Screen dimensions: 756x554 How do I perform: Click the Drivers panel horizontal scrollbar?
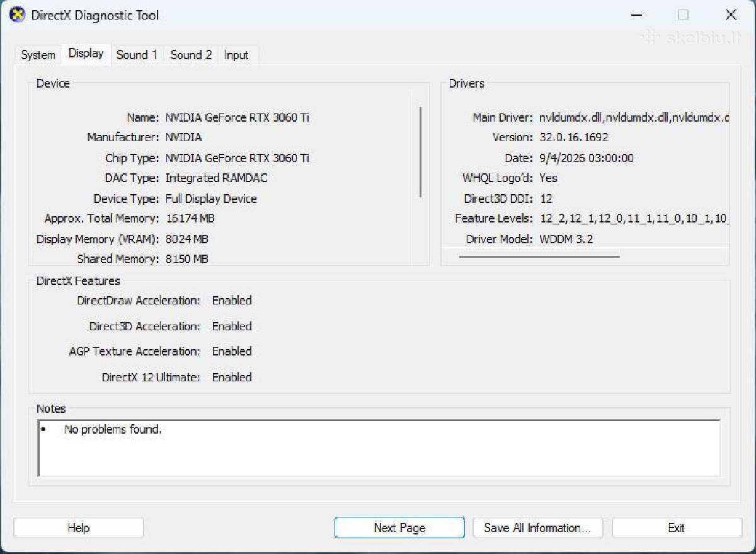pos(539,257)
